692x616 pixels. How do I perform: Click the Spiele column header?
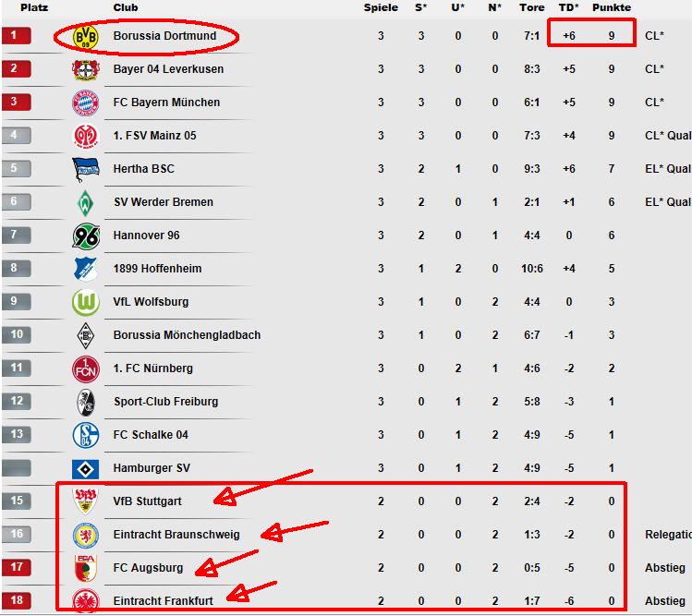pos(381,7)
